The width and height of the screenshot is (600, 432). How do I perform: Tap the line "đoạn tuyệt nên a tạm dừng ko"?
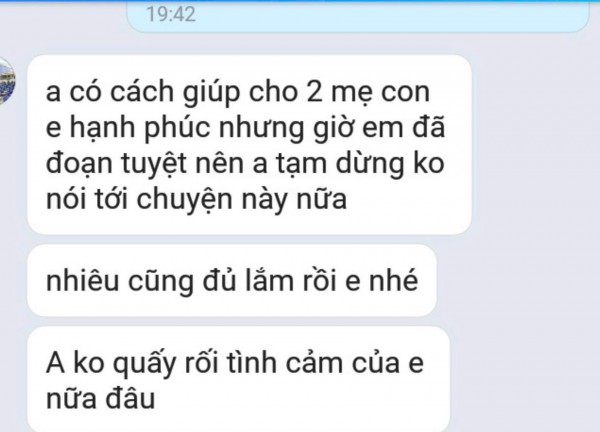(245, 163)
